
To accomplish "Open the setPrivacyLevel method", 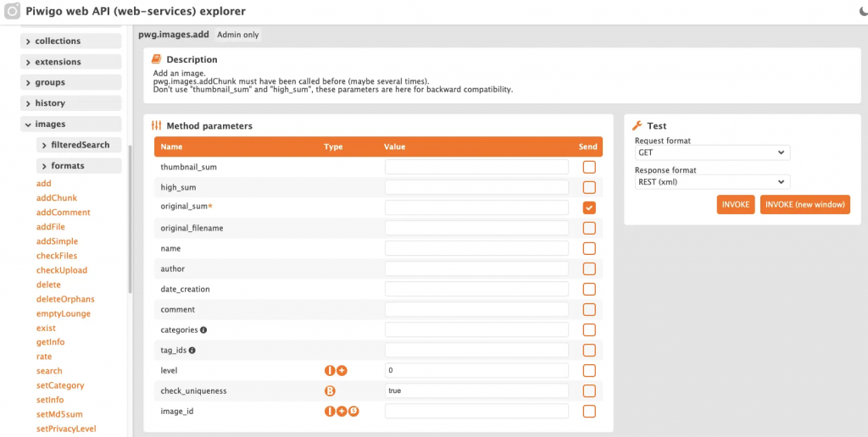I will coord(66,429).
